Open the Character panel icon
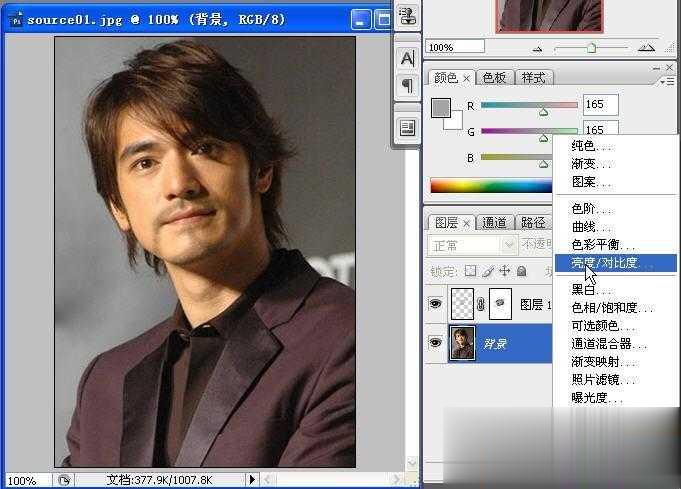 (407, 58)
